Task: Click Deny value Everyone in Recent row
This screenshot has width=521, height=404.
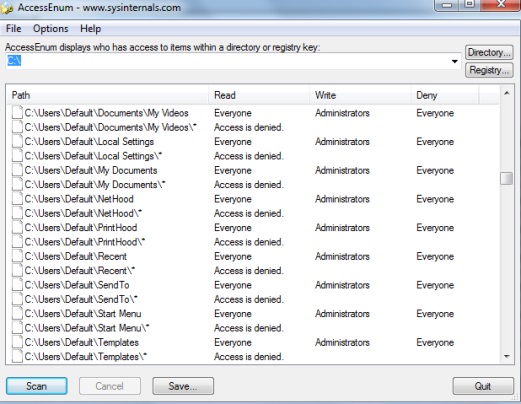Action: point(435,256)
